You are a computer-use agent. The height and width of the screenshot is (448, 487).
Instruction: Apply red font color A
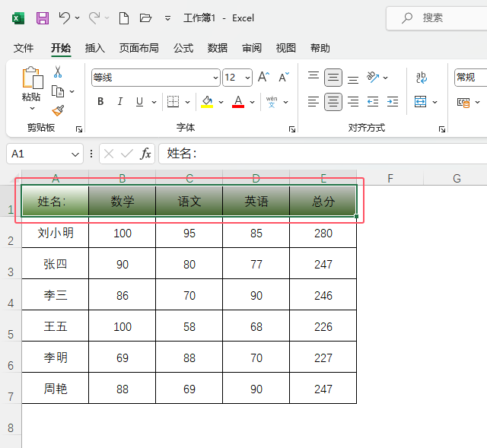pos(238,101)
